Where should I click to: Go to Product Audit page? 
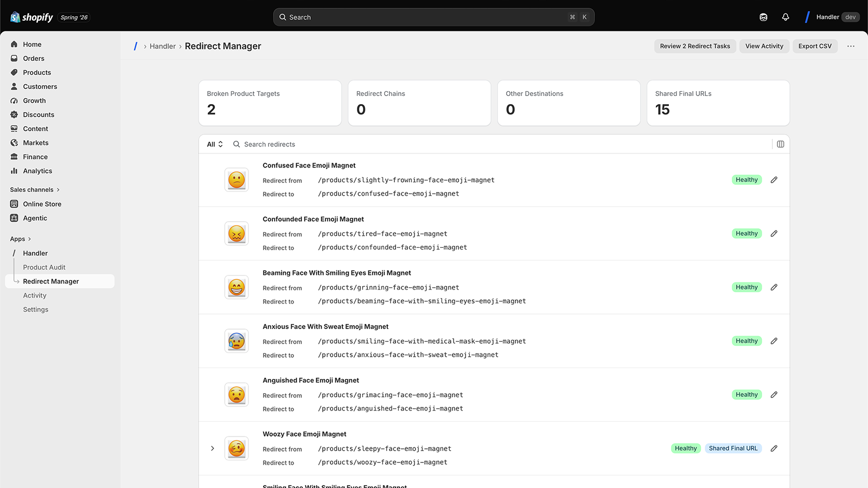[44, 267]
